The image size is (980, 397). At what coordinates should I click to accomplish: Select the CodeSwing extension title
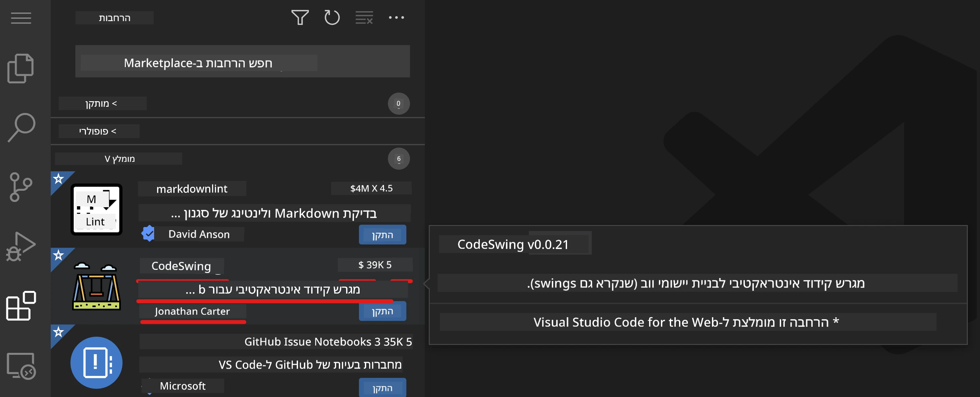(181, 266)
